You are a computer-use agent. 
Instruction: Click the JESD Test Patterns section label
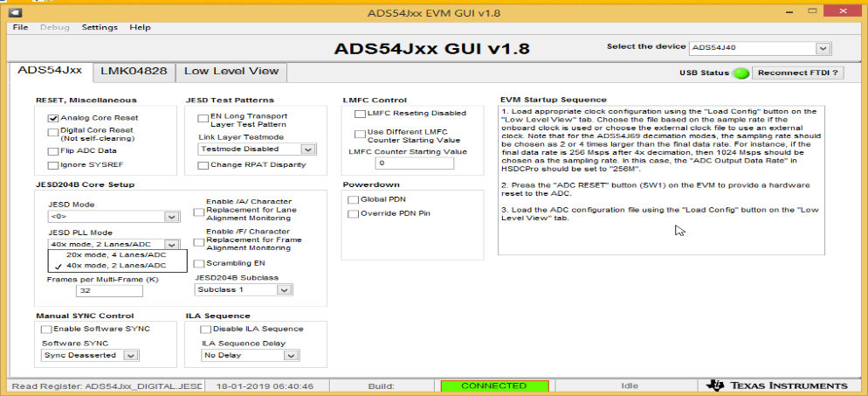click(230, 101)
